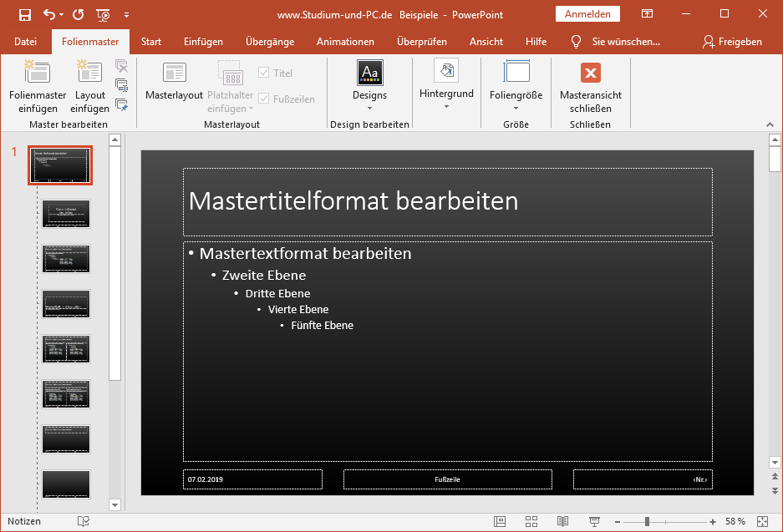Click the Fußzeile footer placeholder
This screenshot has height=532, width=783.
[447, 479]
